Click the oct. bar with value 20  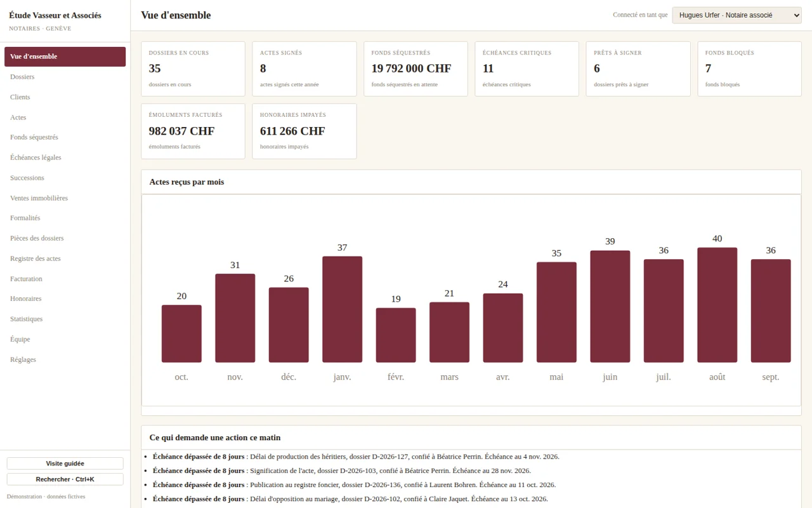pyautogui.click(x=181, y=334)
